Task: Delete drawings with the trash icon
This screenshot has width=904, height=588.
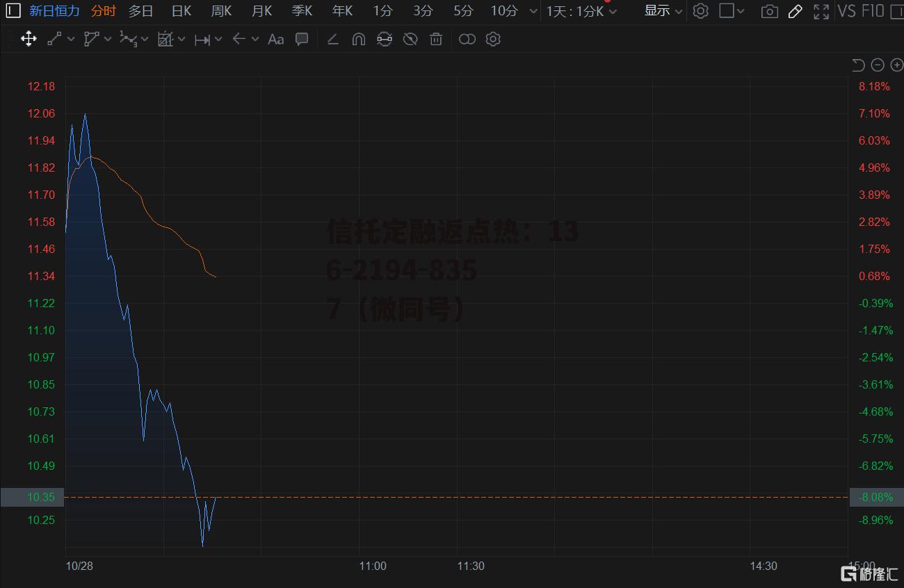Action: tap(436, 39)
